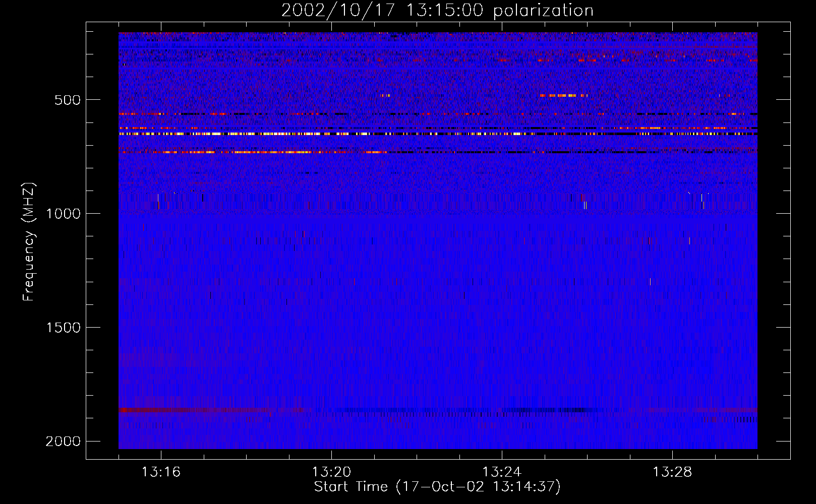
Task: Click the 13:20 time tick label
Action: click(331, 472)
